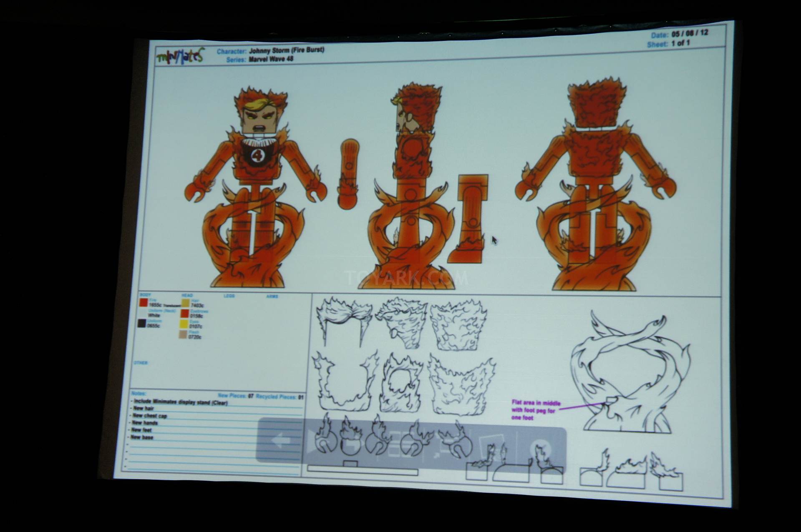This screenshot has height=532, width=801.
Task: Click the ARMS heading
Action: 272,296
